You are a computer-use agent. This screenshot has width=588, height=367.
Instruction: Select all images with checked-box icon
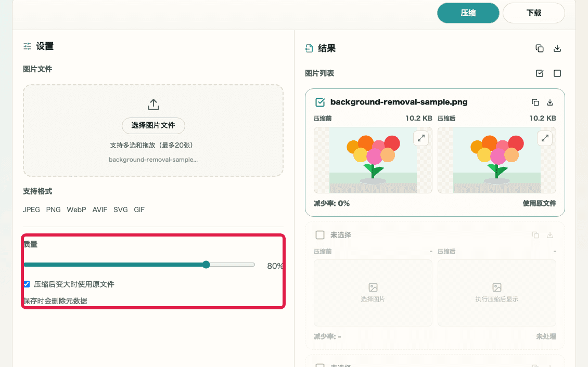pos(540,73)
